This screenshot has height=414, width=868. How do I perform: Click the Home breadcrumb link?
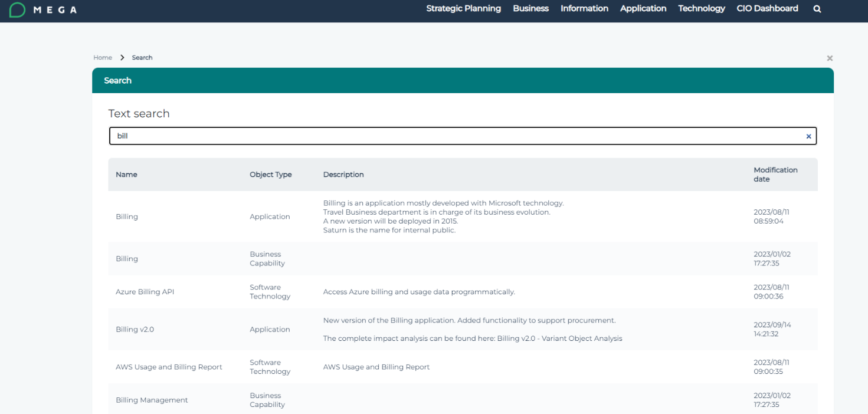[x=102, y=57]
